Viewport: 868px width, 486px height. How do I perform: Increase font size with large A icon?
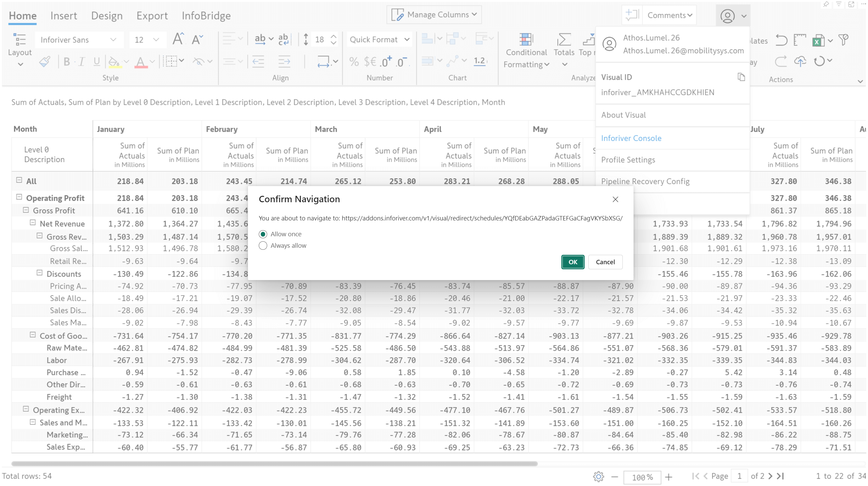[178, 39]
